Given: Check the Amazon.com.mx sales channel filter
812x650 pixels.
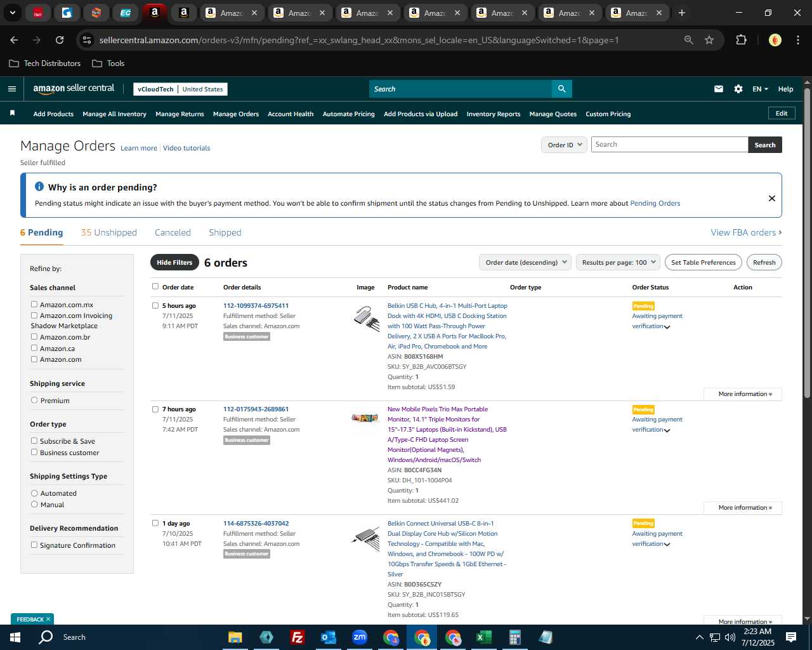Looking at the screenshot, I should [x=34, y=305].
